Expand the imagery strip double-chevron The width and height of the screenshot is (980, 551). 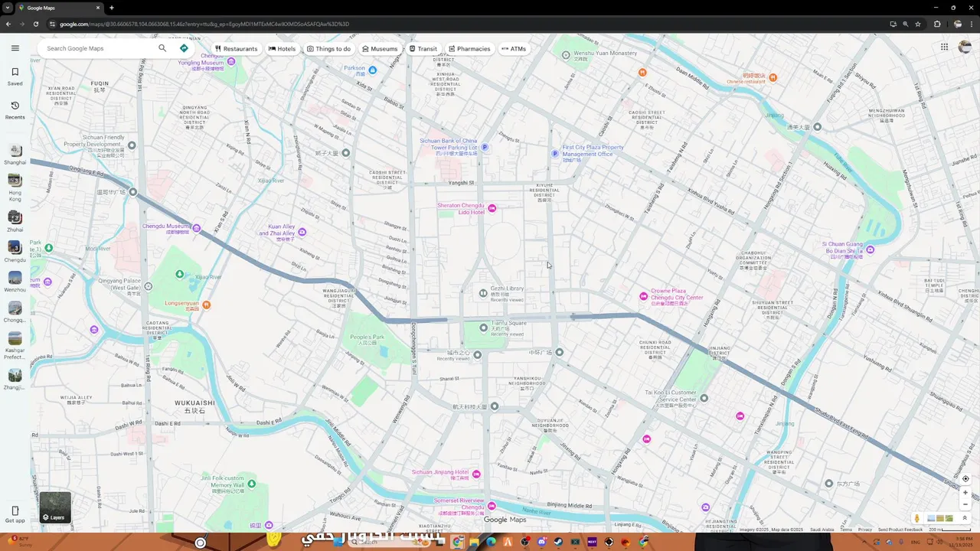coord(965,518)
